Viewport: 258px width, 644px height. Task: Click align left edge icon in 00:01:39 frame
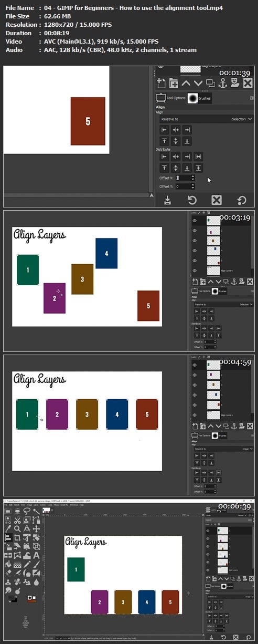164,130
